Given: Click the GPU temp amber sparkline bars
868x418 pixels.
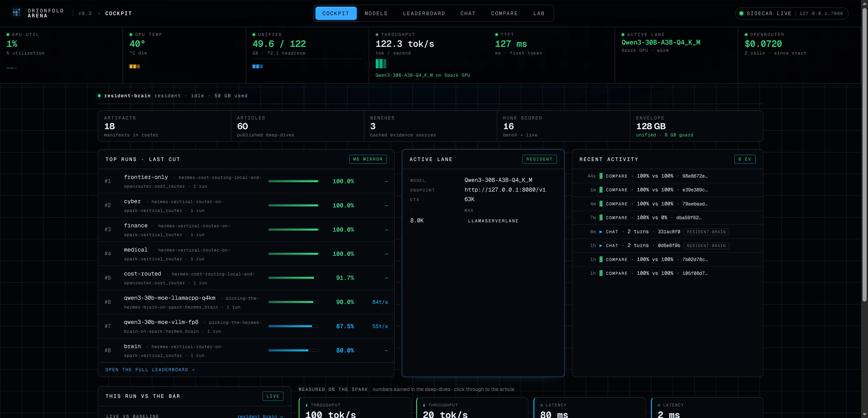Looking at the screenshot, I should 134,66.
